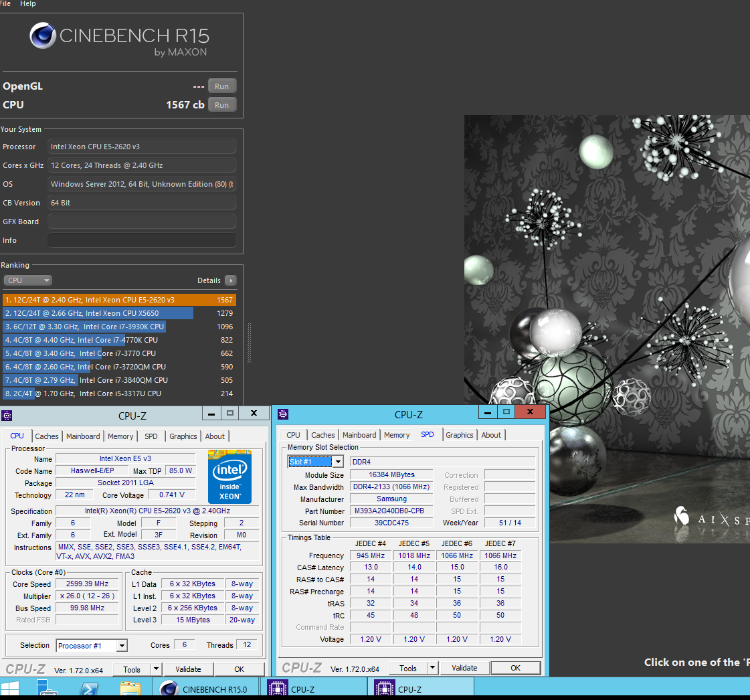This screenshot has height=700, width=750.
Task: Switch to Memory tab in left CPU-Z
Action: coord(120,436)
